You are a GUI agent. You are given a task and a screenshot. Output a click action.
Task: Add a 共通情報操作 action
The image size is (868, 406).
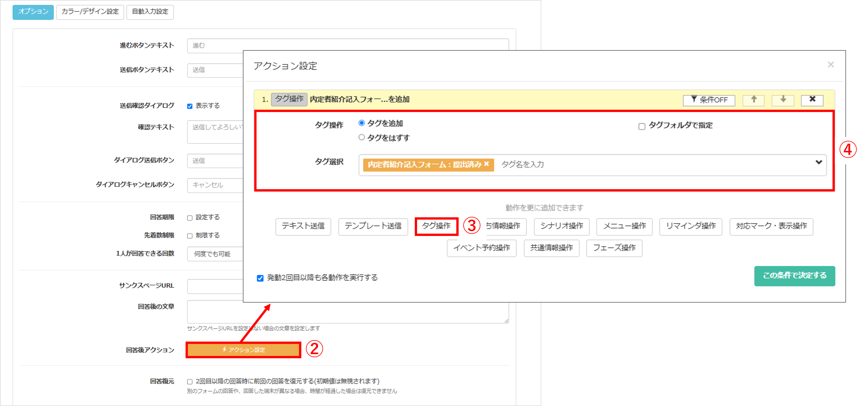pyautogui.click(x=552, y=248)
